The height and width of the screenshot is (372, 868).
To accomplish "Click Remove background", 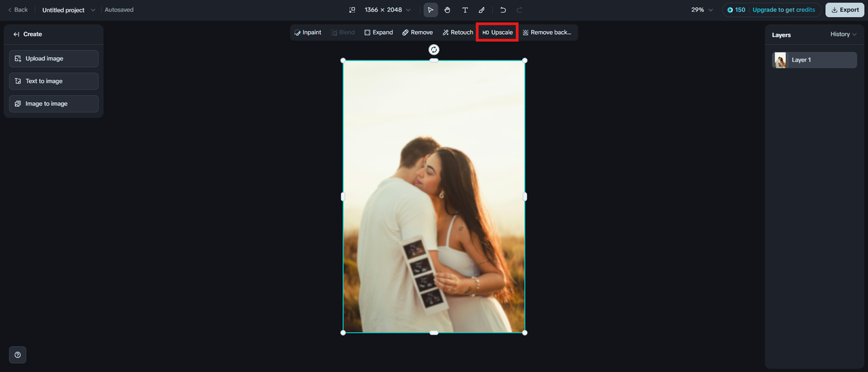I will click(547, 33).
